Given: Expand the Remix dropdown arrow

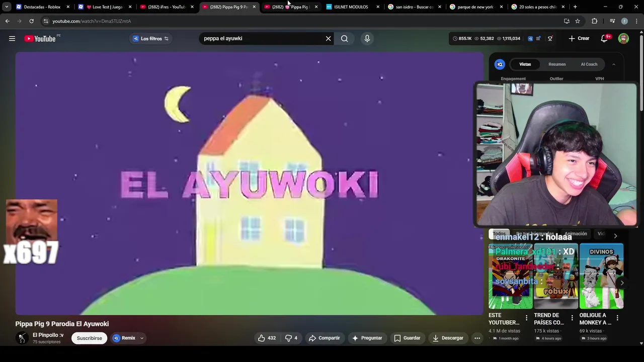Looking at the screenshot, I should click(142, 338).
